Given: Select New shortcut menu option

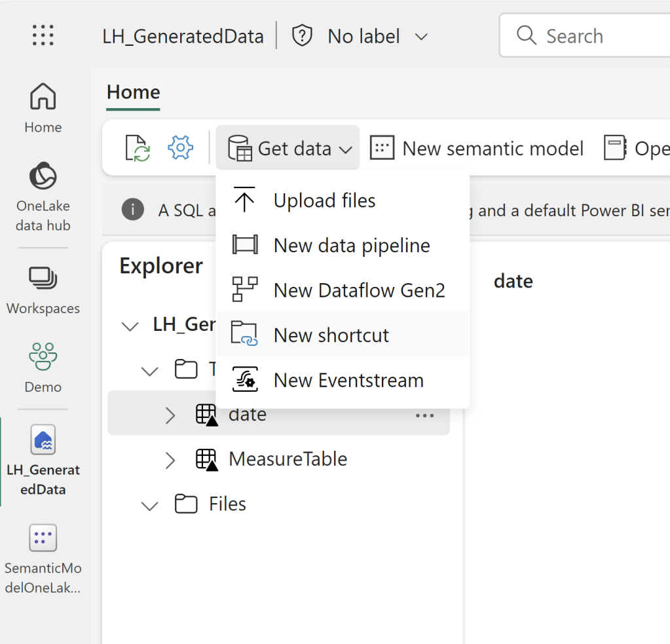Looking at the screenshot, I should [331, 335].
